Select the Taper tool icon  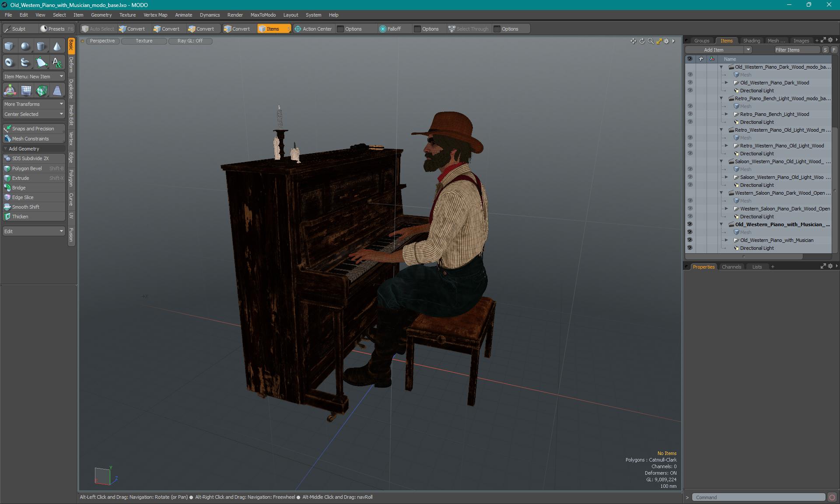pos(57,91)
